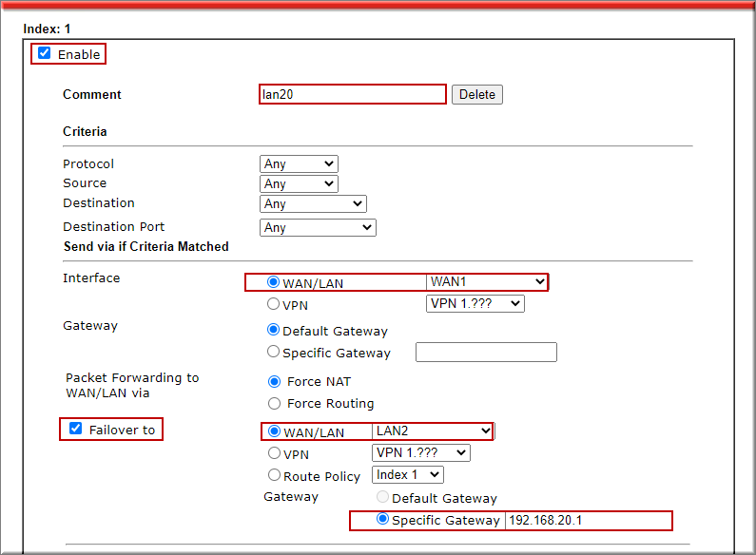Screen dimensions: 756x555
Task: Click the Delete button next to Comment
Action: (476, 95)
